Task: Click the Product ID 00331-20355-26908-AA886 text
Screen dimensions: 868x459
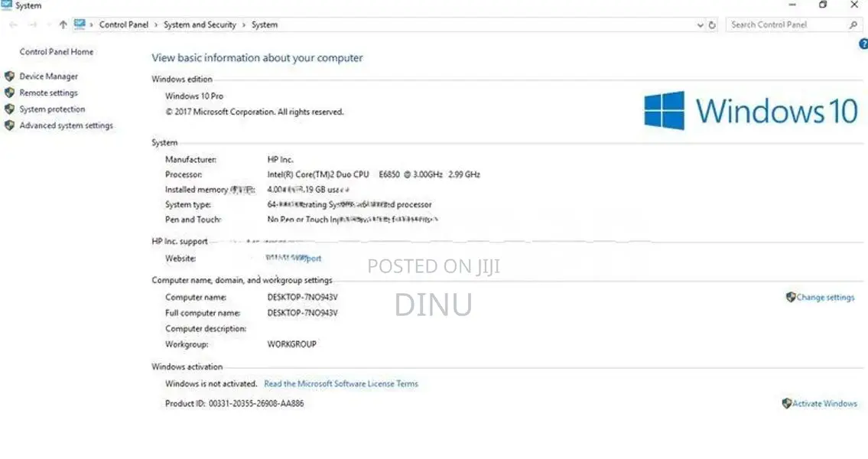Action: pos(234,404)
